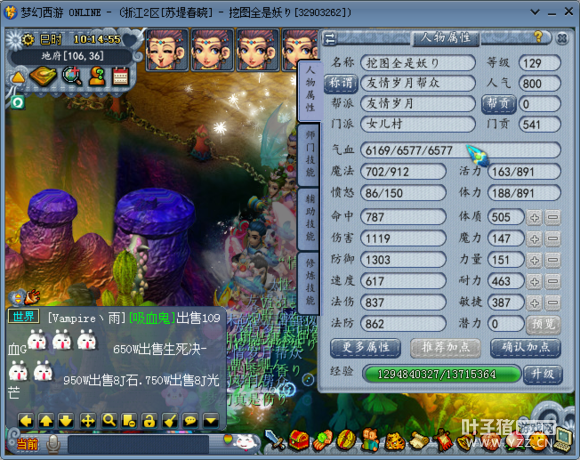Click the chat page filter icon
Screen dimensions: 580x460
point(129,421)
